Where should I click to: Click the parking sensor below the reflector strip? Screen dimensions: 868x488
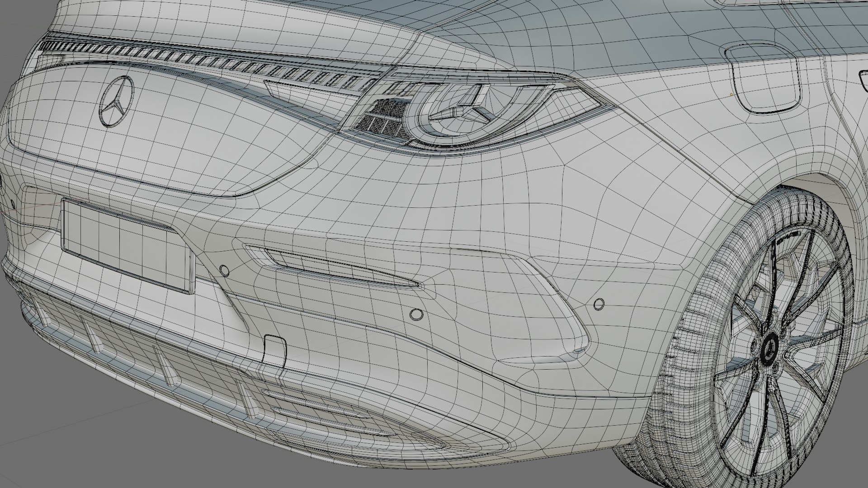tap(416, 314)
